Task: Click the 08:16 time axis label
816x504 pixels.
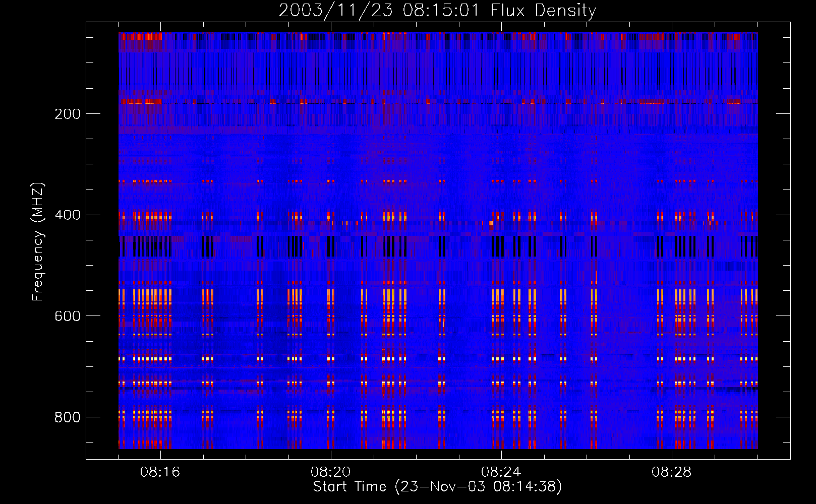Action: pyautogui.click(x=160, y=472)
